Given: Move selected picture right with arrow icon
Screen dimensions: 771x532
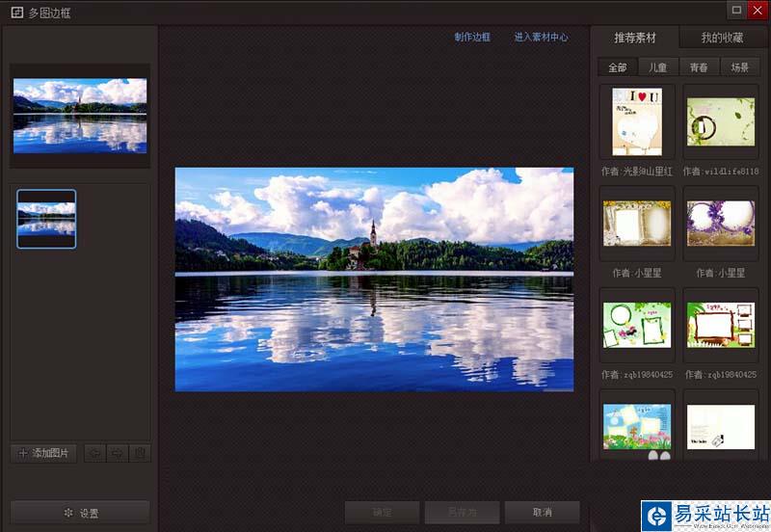Looking at the screenshot, I should pos(117,453).
